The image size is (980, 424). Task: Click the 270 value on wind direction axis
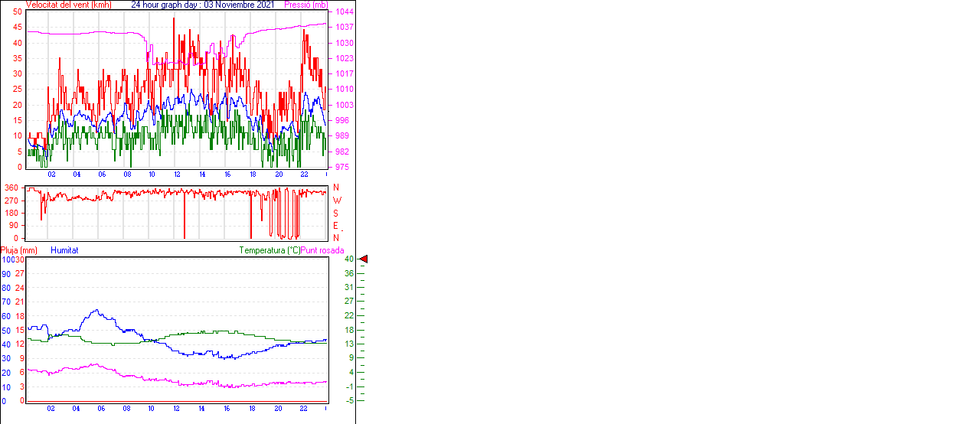pos(11,201)
